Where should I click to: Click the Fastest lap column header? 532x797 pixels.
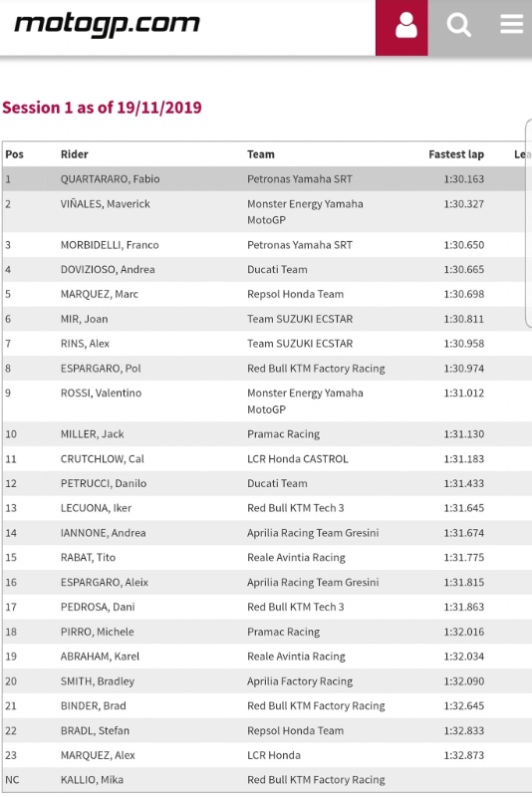(455, 154)
